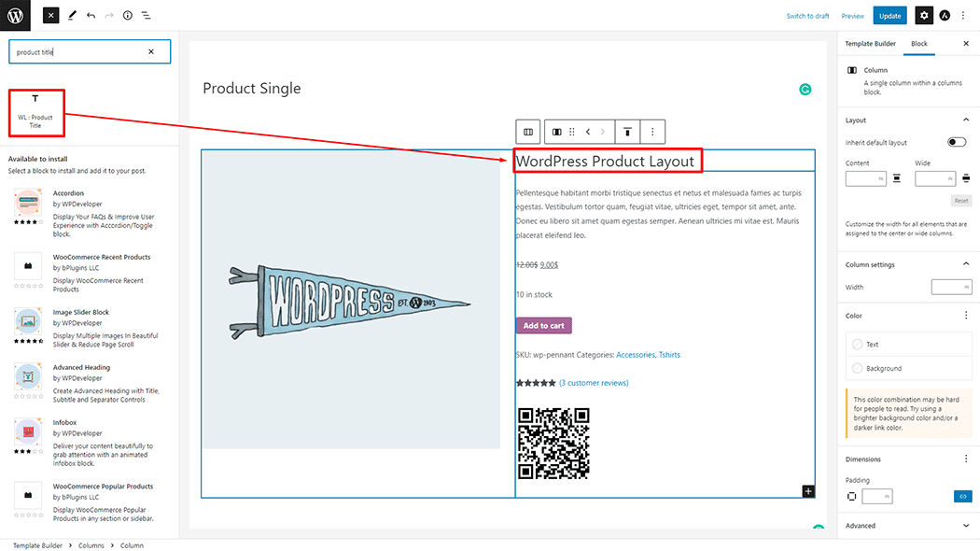Click the content width alignment icon
This screenshot has width=980, height=551.
pos(897,179)
